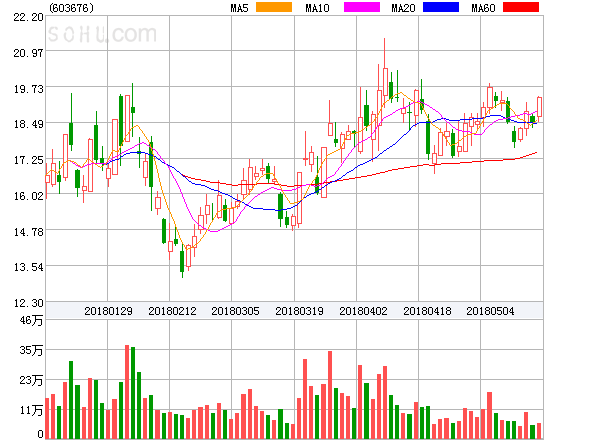Click the 20180319 date label

(299, 311)
